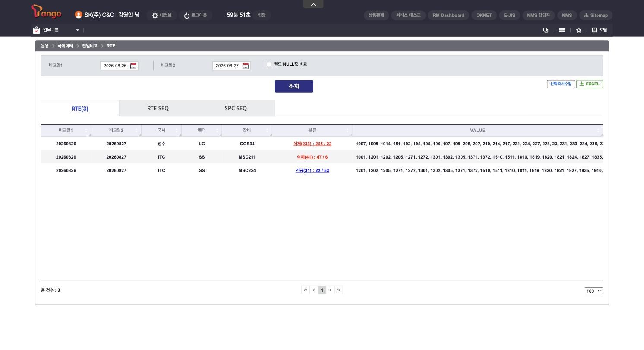Open 삭제(233) : 255 / 22 link
The height and width of the screenshot is (350, 644).
point(312,144)
